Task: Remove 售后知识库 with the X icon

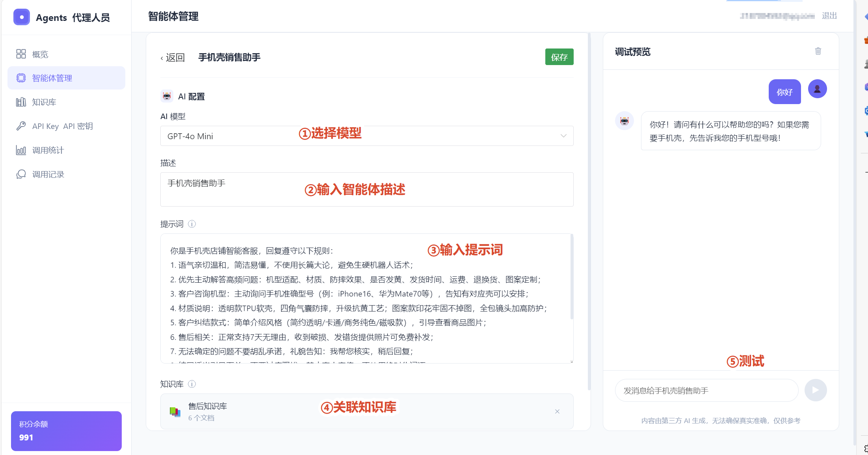Action: [557, 412]
